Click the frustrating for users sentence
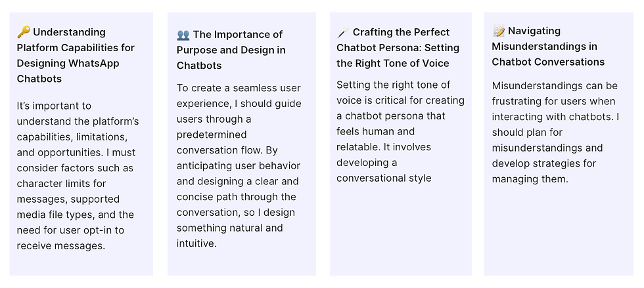 [x=553, y=102]
